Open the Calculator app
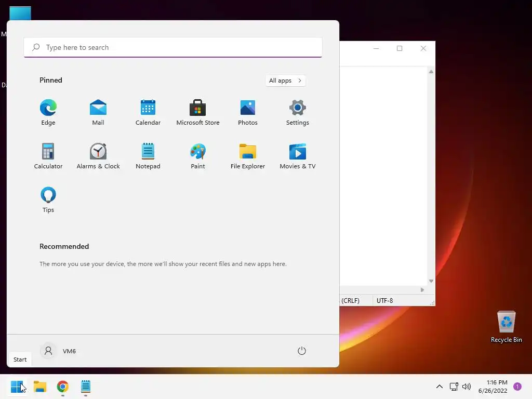532x399 pixels. click(x=48, y=156)
